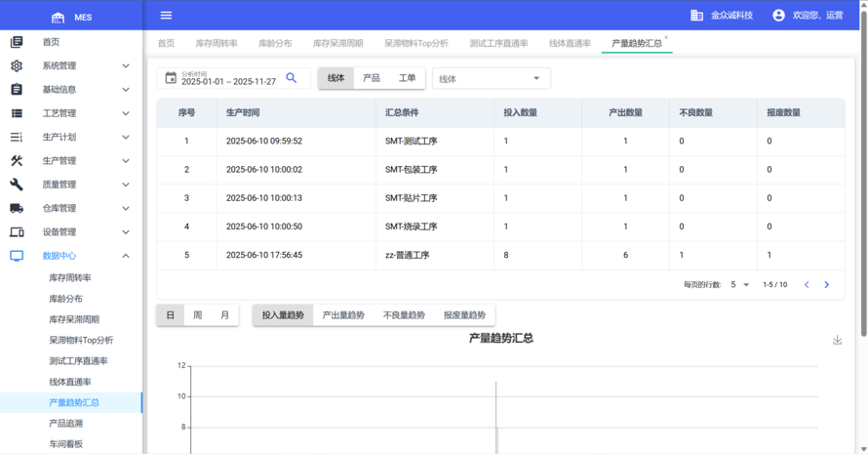The image size is (868, 454).
Task: Click the user account icon in header
Action: (778, 16)
